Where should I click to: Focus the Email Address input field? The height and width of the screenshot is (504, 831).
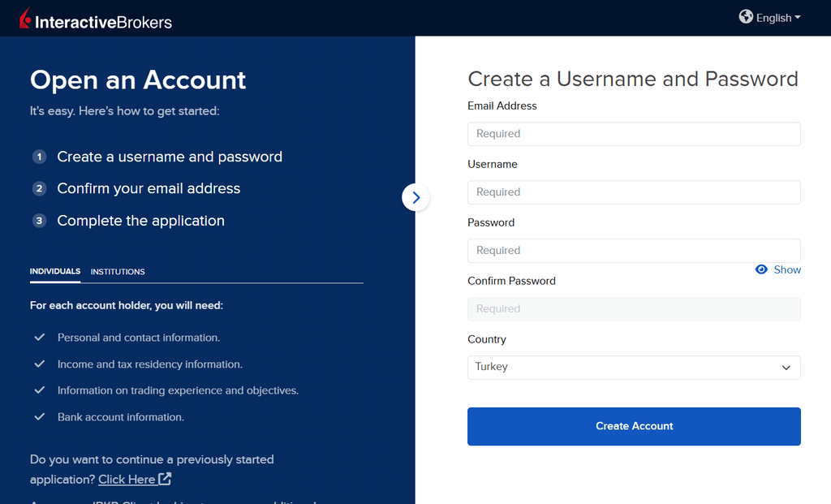634,134
